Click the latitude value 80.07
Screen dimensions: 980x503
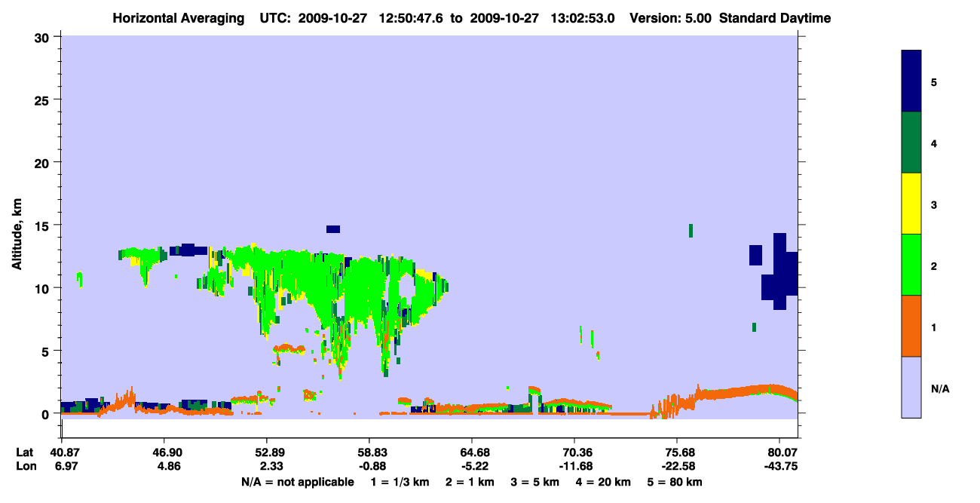780,452
